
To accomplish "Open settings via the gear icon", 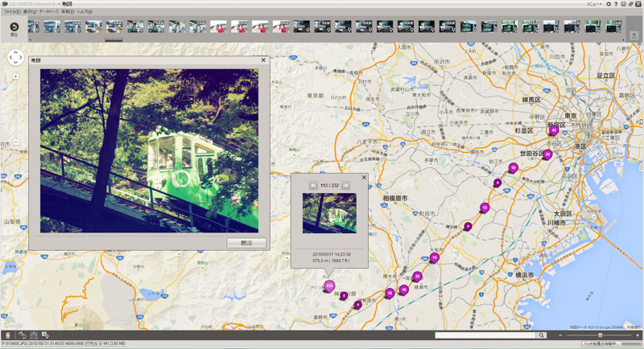I will 609,4.
